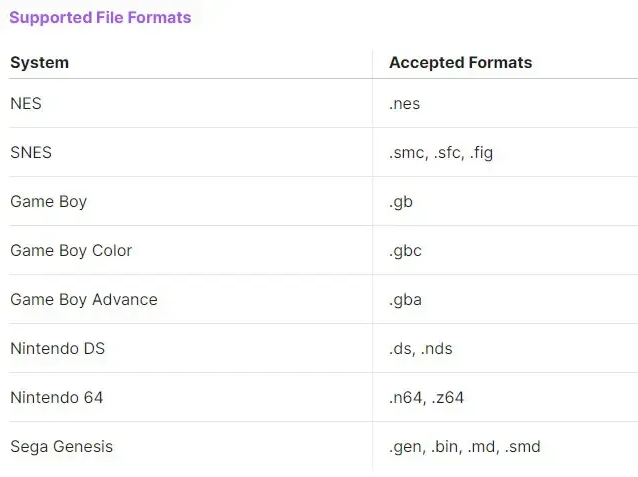This screenshot has width=638, height=477.
Task: Select the SNES row label
Action: (x=31, y=152)
